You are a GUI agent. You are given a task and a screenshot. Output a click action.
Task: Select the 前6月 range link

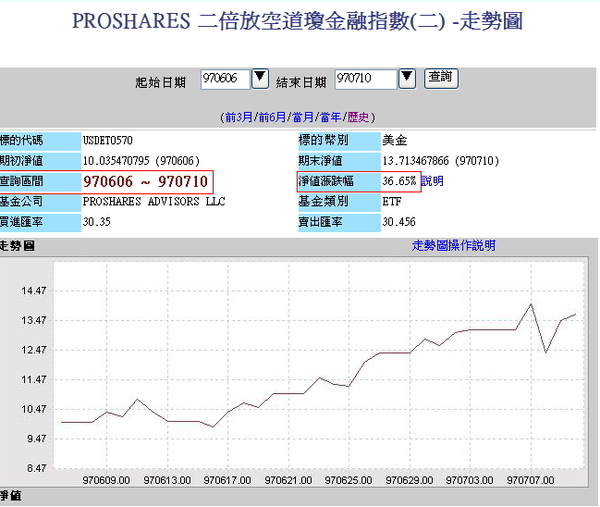(x=272, y=117)
